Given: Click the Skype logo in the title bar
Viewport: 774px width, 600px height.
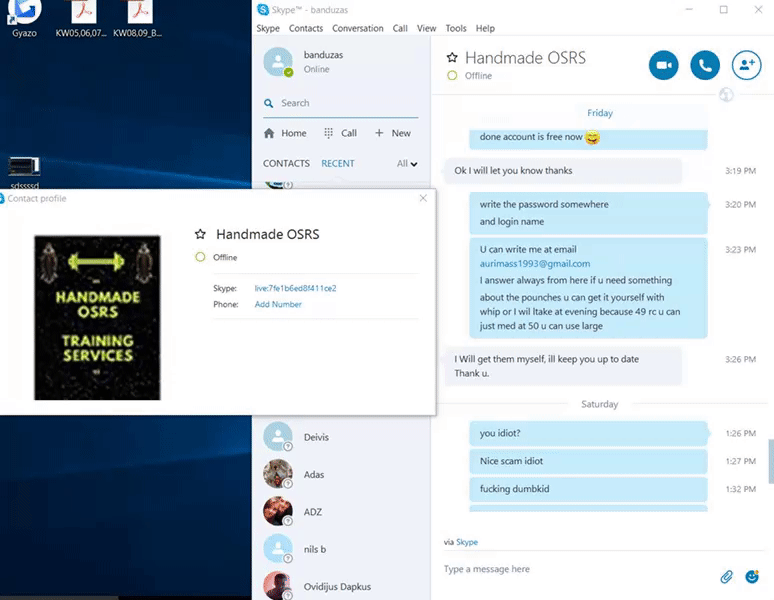Looking at the screenshot, I should (x=263, y=9).
